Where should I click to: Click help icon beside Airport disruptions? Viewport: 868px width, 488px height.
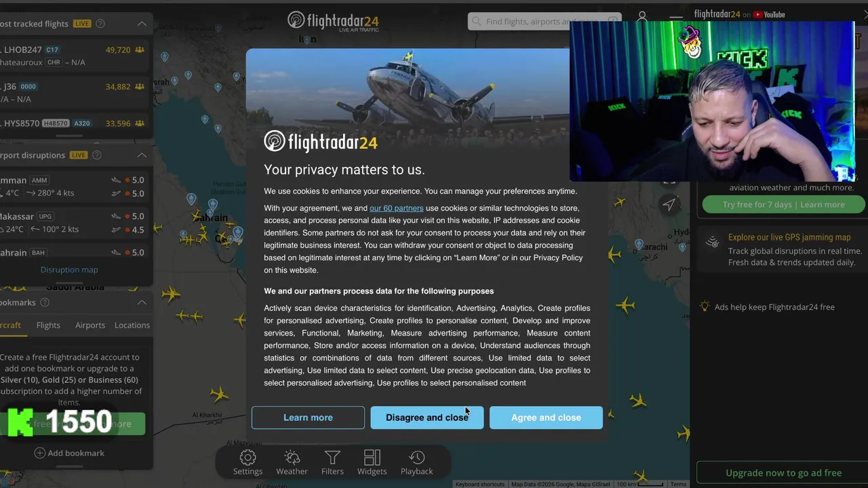coord(96,155)
